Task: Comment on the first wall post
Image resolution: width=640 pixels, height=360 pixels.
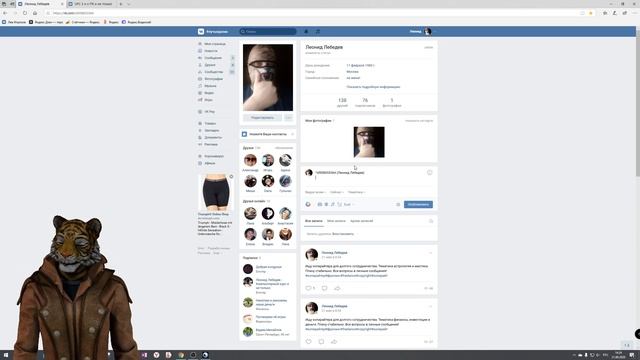Action: [324, 288]
